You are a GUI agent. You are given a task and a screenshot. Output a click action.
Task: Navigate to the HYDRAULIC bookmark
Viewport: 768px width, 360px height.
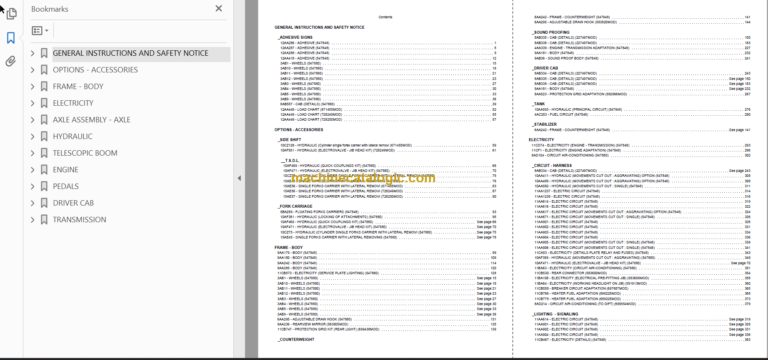[72, 137]
